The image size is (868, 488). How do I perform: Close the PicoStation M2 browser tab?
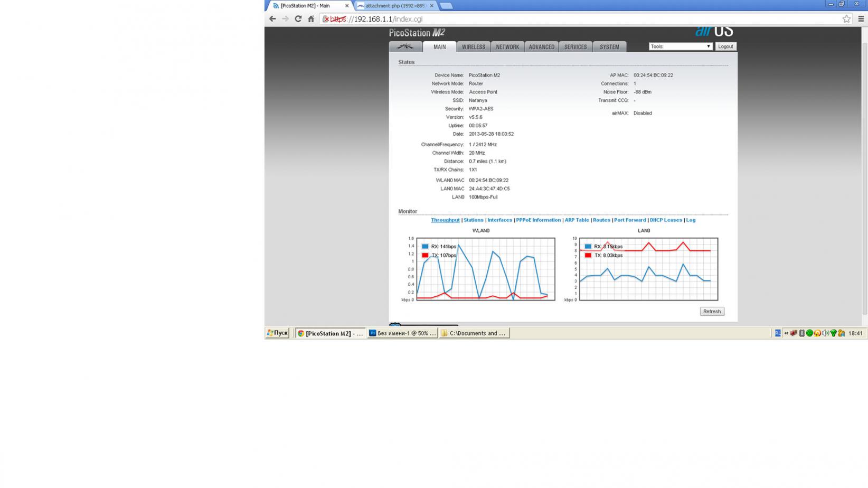(x=347, y=6)
